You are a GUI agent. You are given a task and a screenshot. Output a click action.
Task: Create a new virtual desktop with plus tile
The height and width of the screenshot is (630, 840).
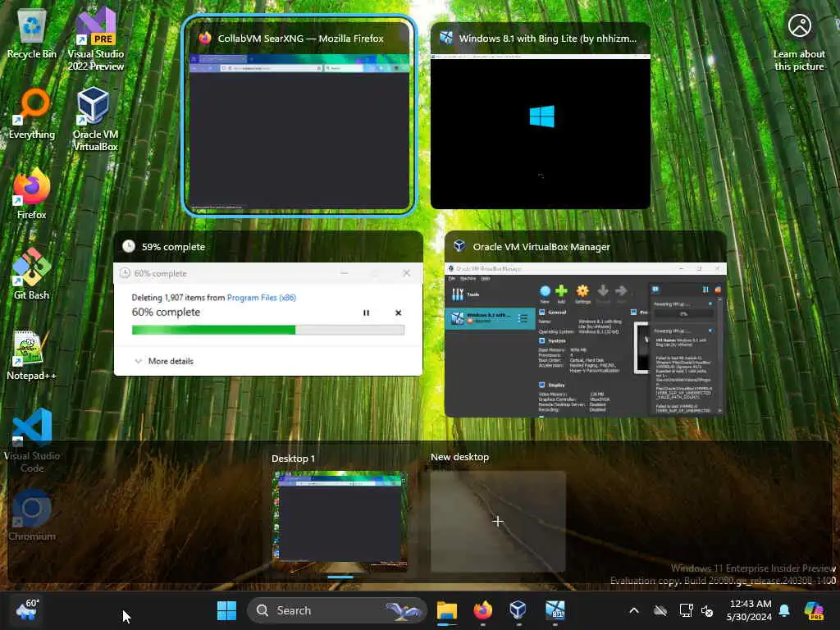[x=498, y=521]
